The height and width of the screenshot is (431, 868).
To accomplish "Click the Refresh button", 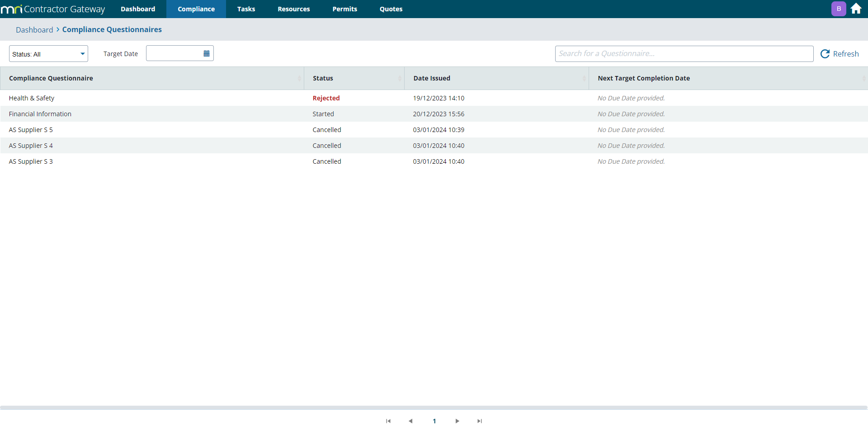I will (840, 54).
